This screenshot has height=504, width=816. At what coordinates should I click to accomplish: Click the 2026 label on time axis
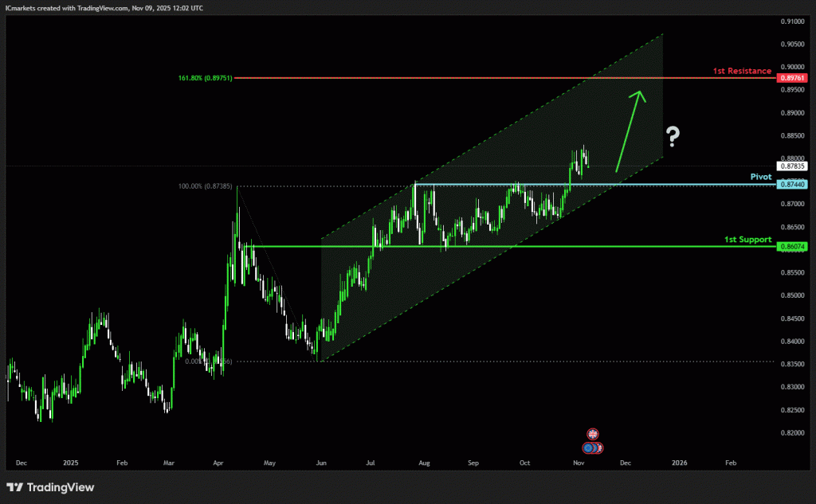coord(679,462)
